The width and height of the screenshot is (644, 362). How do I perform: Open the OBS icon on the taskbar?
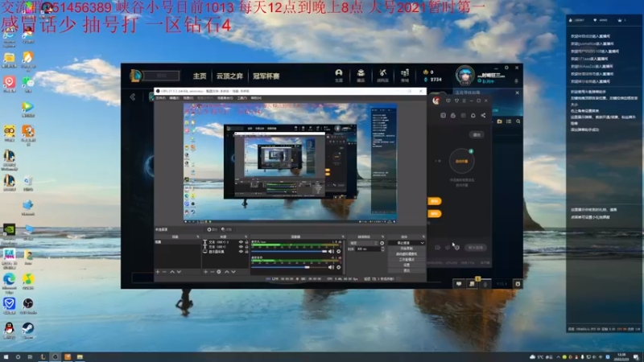(55, 357)
